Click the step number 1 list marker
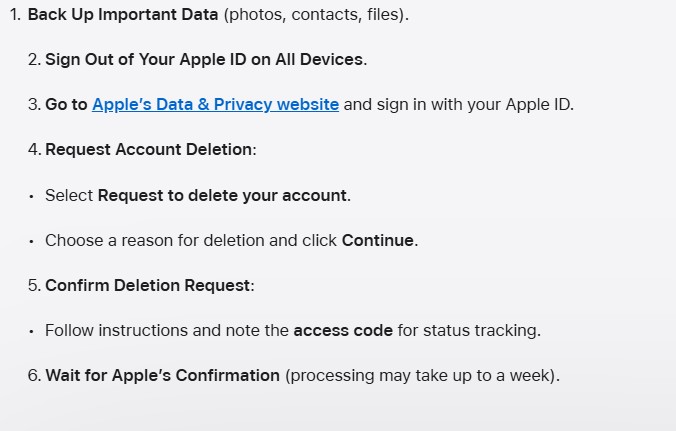The image size is (676, 431). pyautogui.click(x=15, y=15)
